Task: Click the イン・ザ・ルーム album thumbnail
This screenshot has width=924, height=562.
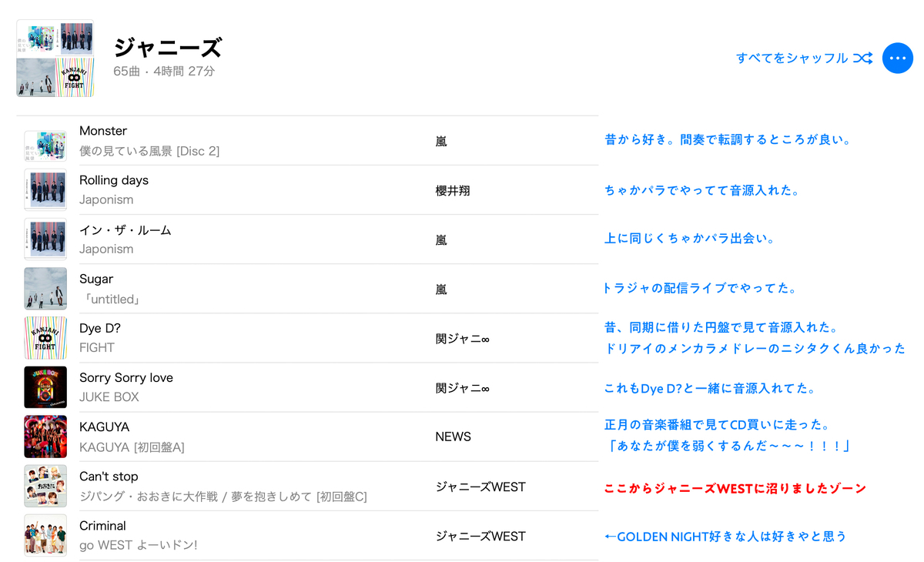Action: tap(45, 239)
